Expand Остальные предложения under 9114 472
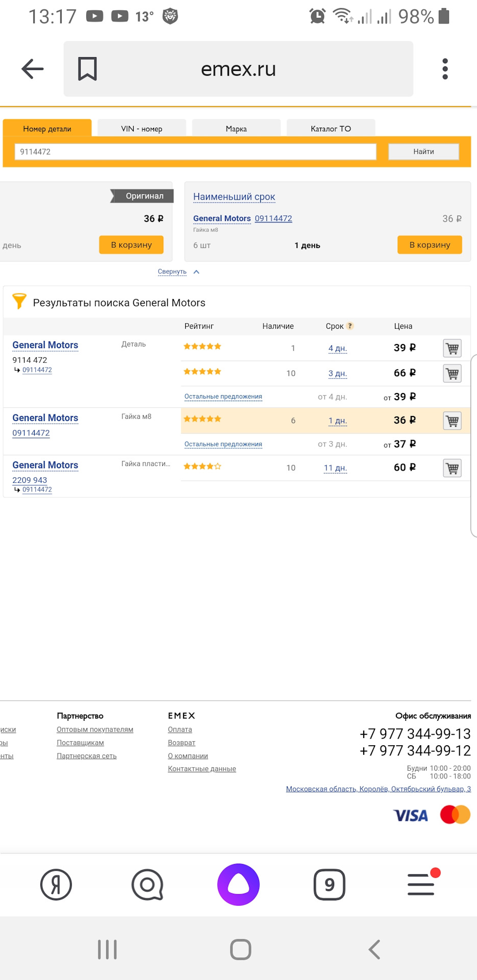The height and width of the screenshot is (980, 477). click(223, 397)
